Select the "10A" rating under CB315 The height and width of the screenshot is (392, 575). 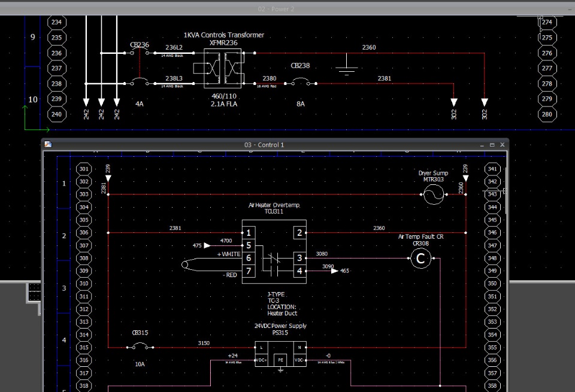(140, 364)
